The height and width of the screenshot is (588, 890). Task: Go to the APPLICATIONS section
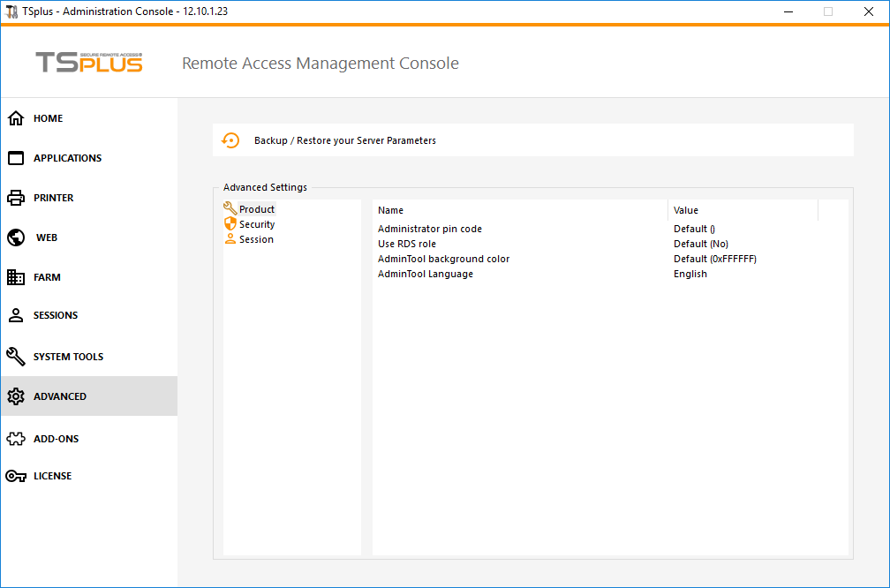pos(67,158)
